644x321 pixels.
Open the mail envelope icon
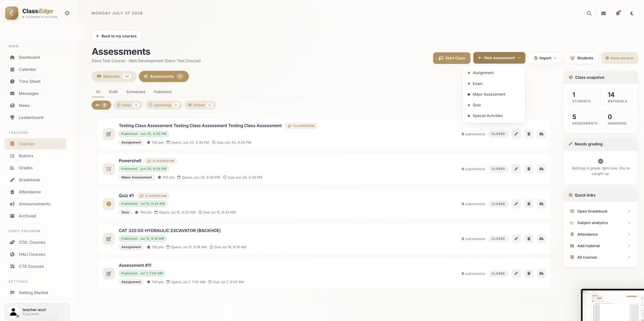pos(603,13)
